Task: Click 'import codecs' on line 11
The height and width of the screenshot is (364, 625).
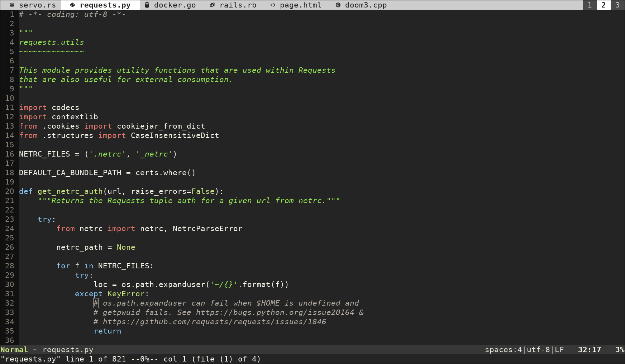Action: 49,107
